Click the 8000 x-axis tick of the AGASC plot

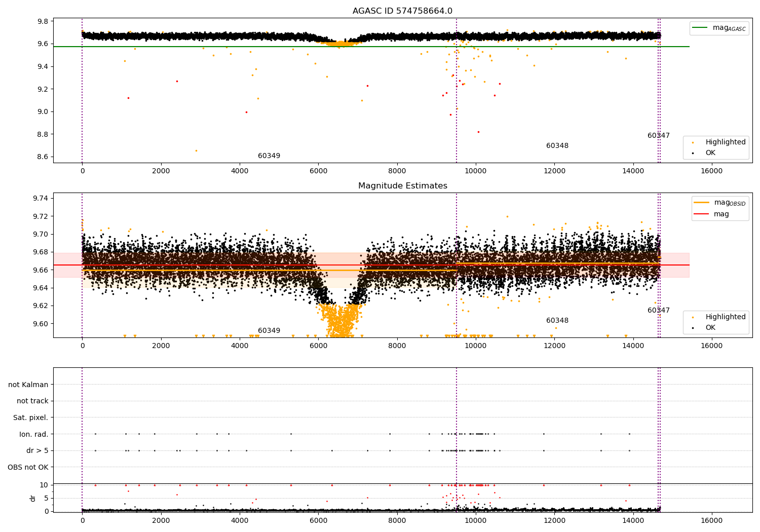pyautogui.click(x=397, y=171)
